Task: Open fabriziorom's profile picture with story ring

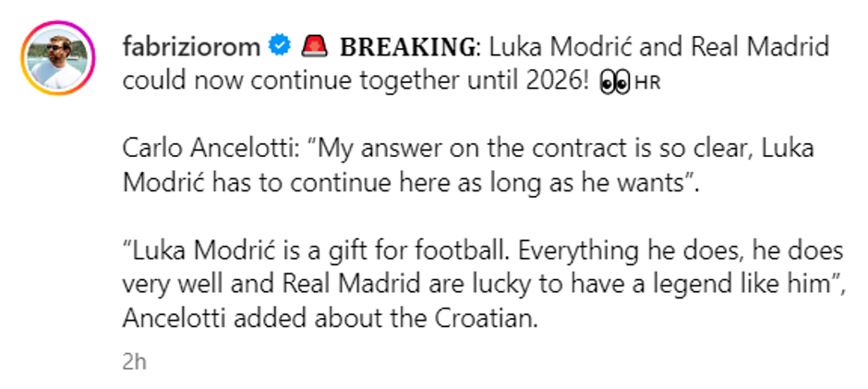Action: click(x=57, y=57)
